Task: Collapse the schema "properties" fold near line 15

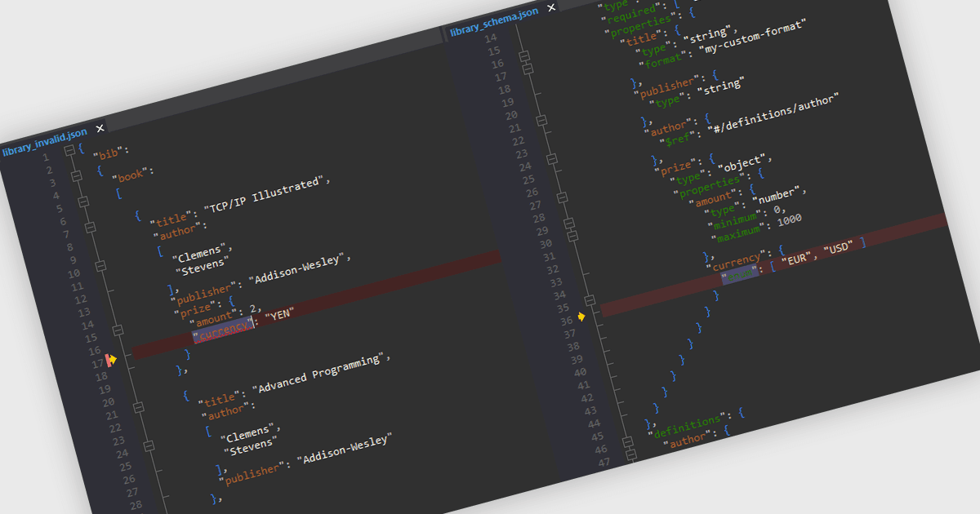Action: coord(523,57)
